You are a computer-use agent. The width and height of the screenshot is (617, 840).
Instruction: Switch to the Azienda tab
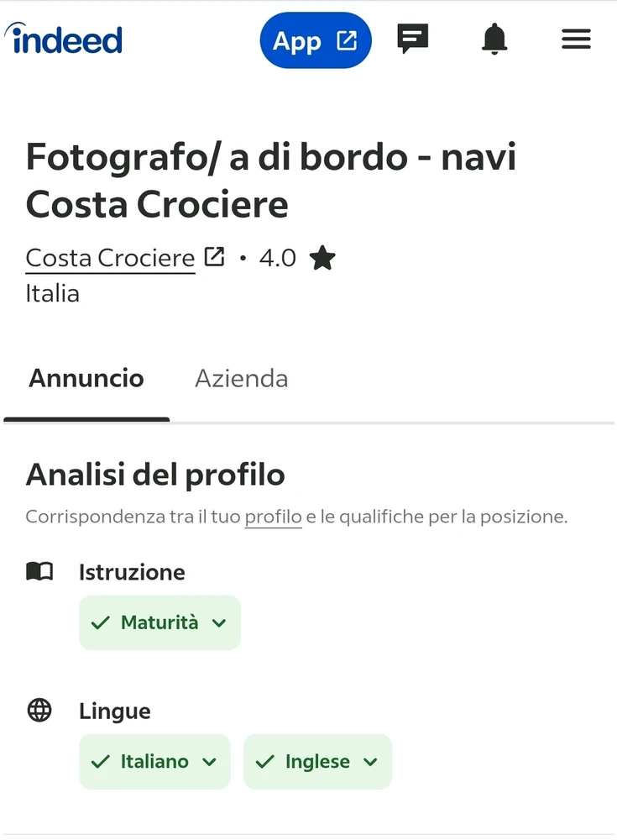coord(242,378)
